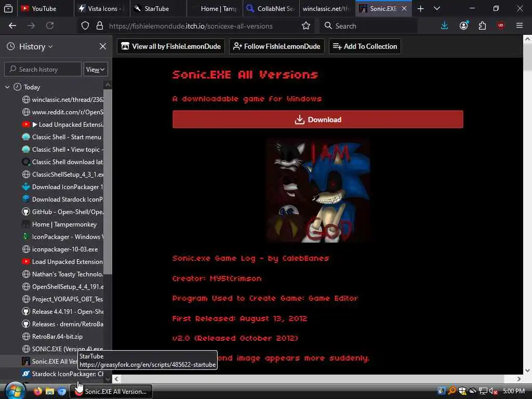Bookmark this page with the star icon
The width and height of the screenshot is (532, 399).
click(305, 26)
